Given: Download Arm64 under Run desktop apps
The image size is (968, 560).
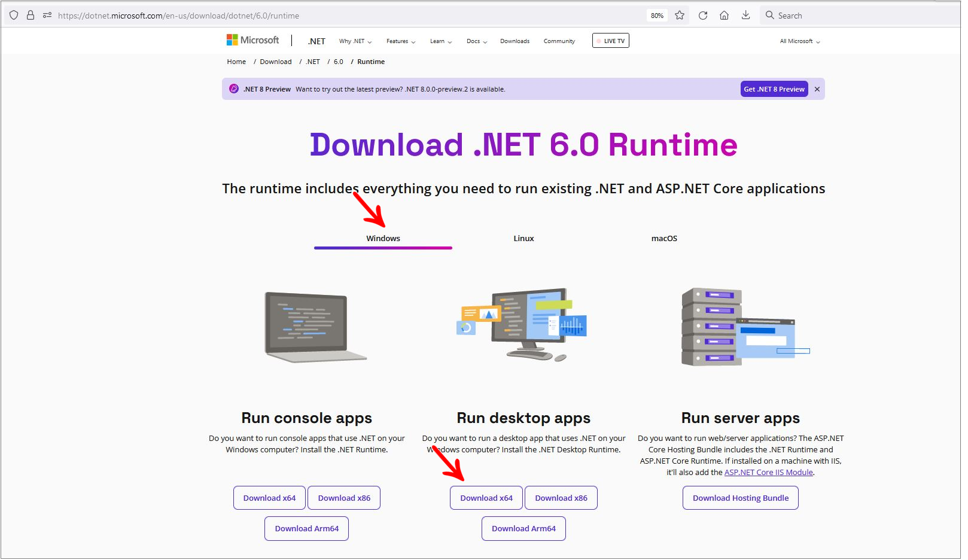Looking at the screenshot, I should 523,528.
